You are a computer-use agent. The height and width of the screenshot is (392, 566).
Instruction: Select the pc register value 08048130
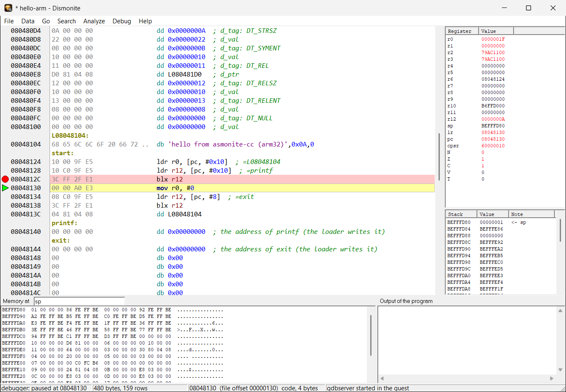(x=493, y=139)
